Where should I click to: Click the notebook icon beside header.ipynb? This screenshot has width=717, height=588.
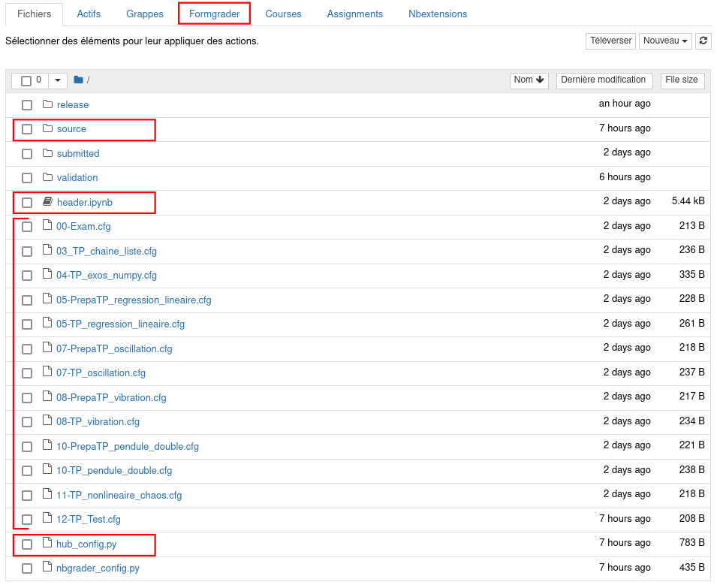pos(47,202)
